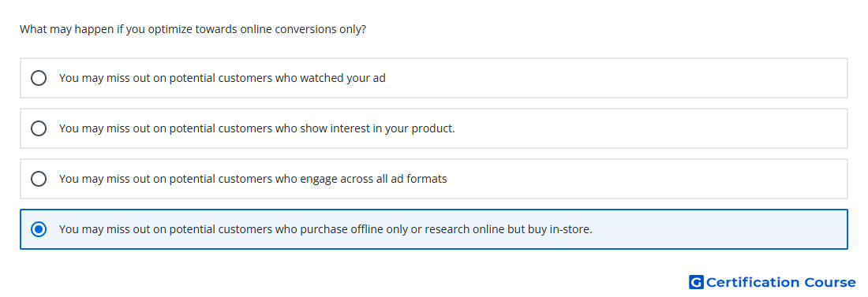Click the answer text about engaging across ad formats
The width and height of the screenshot is (868, 297).
253,179
